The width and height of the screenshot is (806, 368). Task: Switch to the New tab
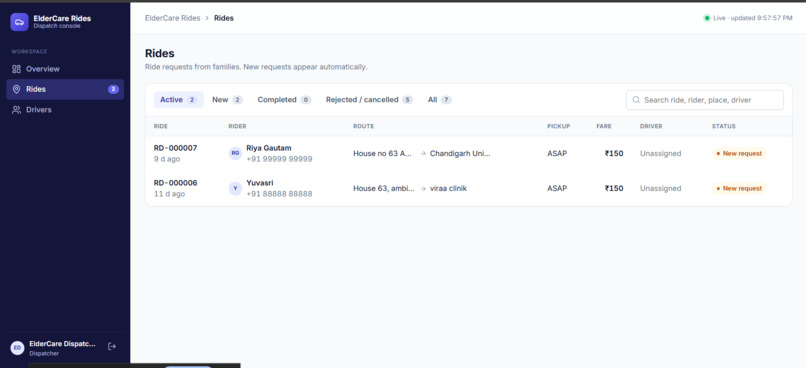pyautogui.click(x=227, y=100)
